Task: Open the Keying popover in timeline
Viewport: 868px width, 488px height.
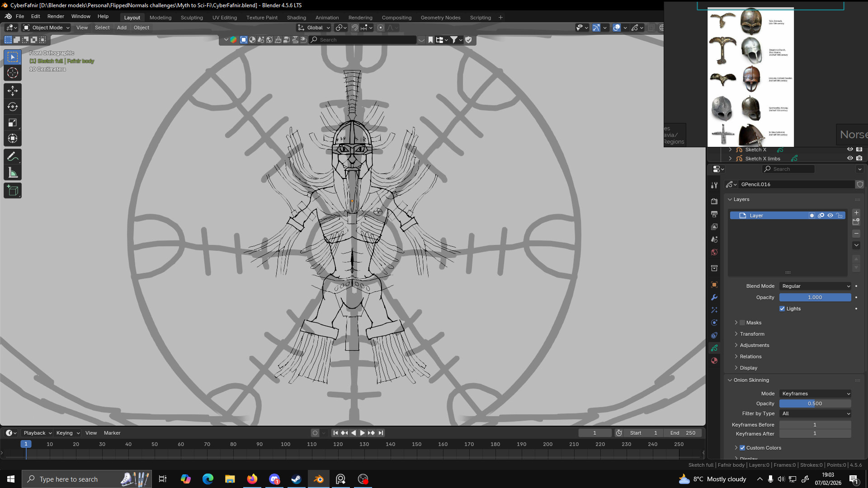Action: (67, 433)
